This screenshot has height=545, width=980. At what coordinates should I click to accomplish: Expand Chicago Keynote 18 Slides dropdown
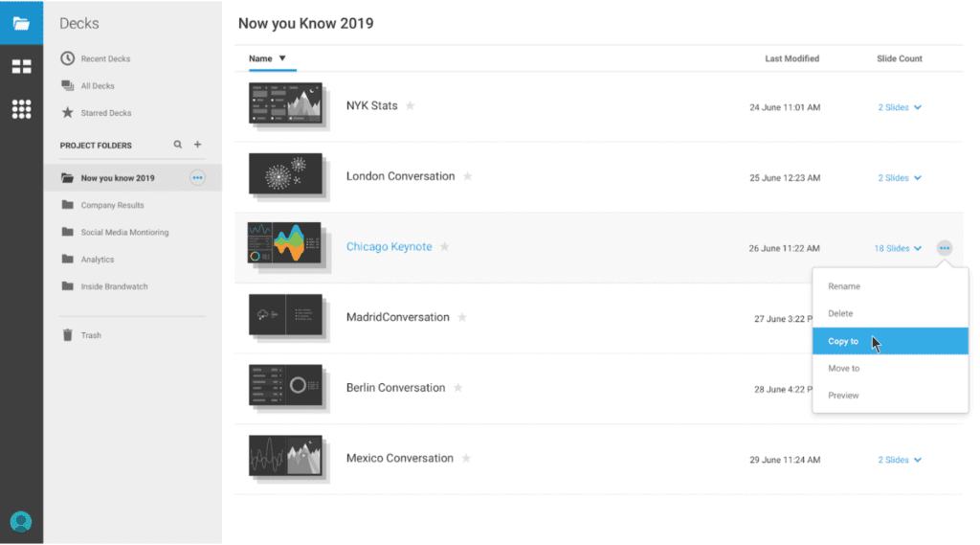[x=898, y=248]
